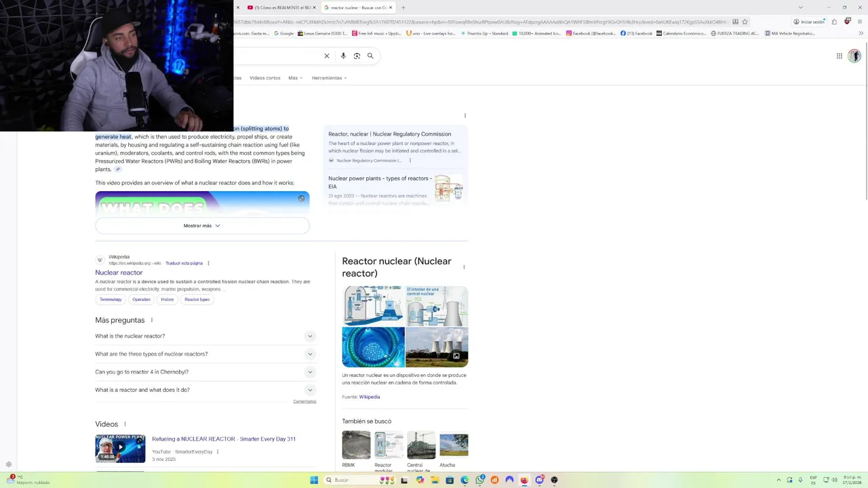868x488 pixels.
Task: Open Google Lens image search icon
Action: (357, 56)
